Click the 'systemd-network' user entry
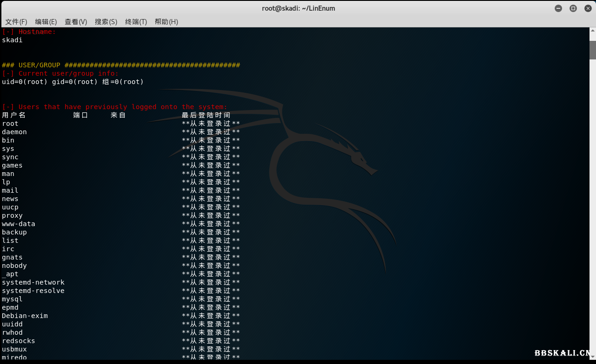The width and height of the screenshot is (596, 364). click(33, 282)
